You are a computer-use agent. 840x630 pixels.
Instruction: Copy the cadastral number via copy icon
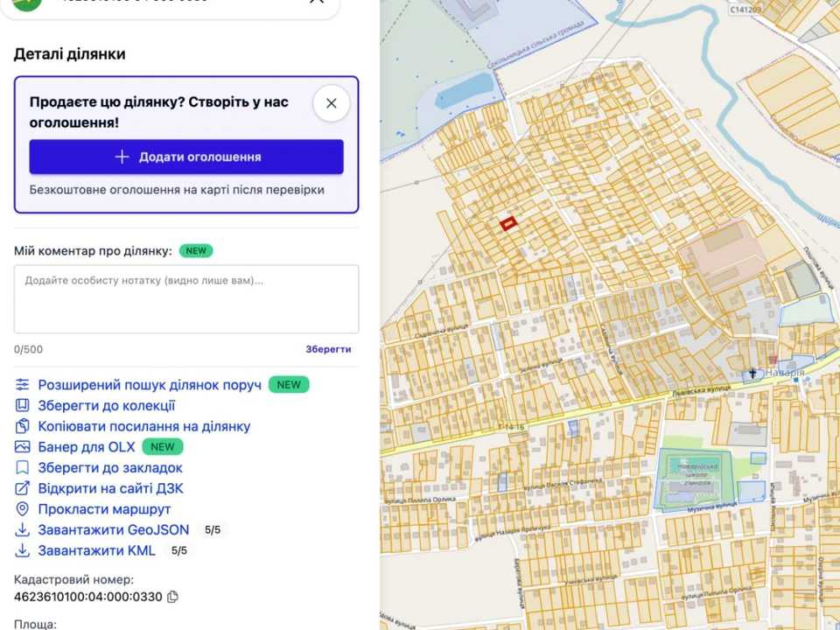(x=172, y=597)
